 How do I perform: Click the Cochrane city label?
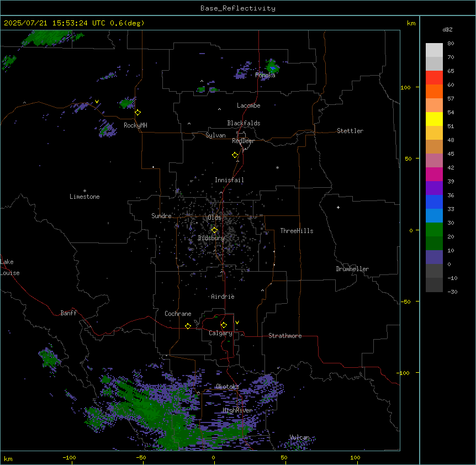pyautogui.click(x=178, y=314)
